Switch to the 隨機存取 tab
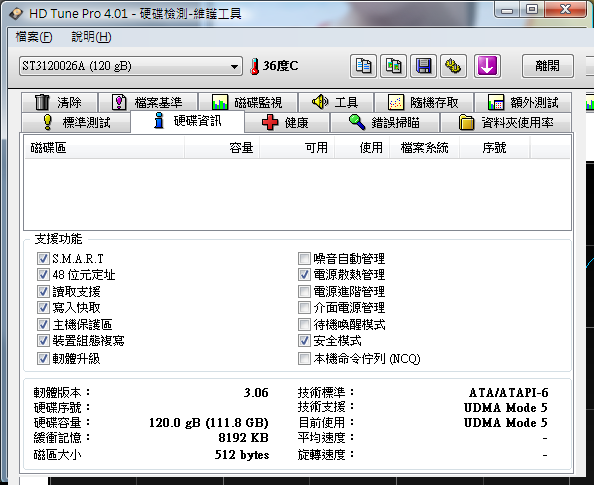 (x=424, y=102)
